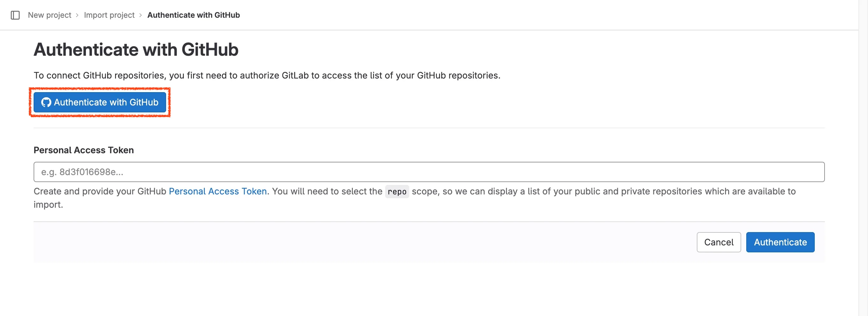Click the large "Authenticate with GitHub" page heading

point(136,50)
